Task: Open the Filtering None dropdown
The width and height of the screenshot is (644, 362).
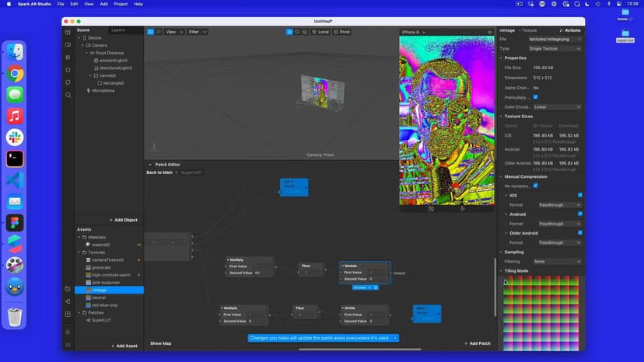Action: [558, 262]
